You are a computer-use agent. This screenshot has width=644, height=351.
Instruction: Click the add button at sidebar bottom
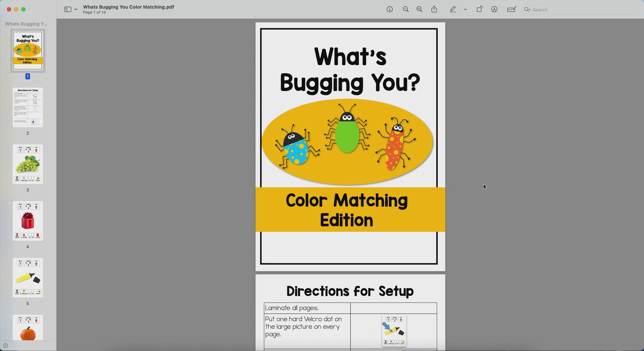coord(6,346)
